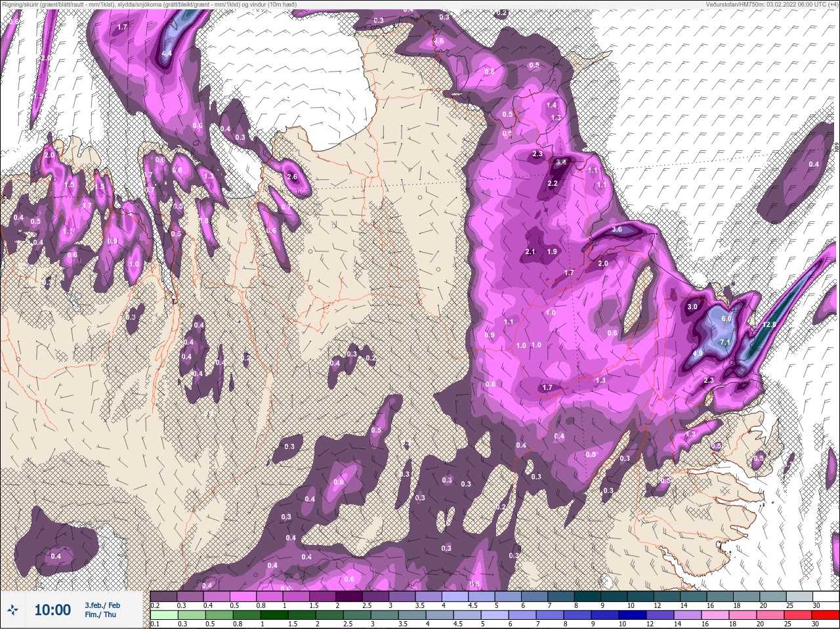Click the top legend swatch between 0.2 and 0.3
Viewport: 840px width, 629px height.
pyautogui.click(x=163, y=596)
